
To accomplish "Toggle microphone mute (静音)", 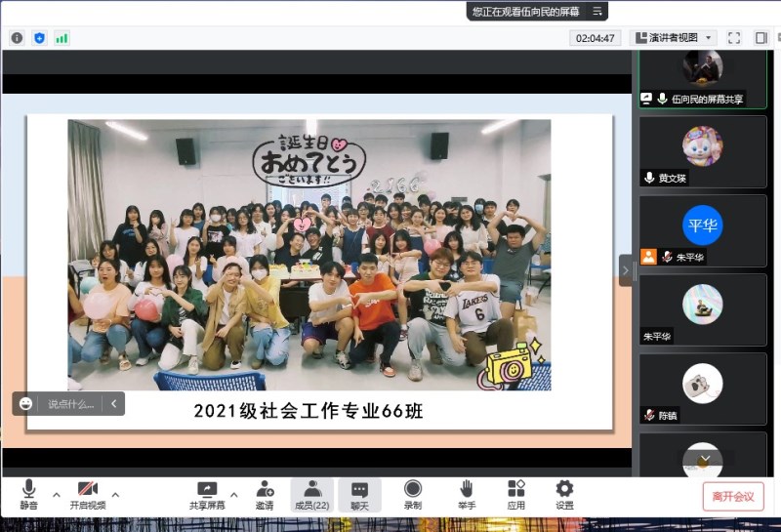I will point(29,495).
